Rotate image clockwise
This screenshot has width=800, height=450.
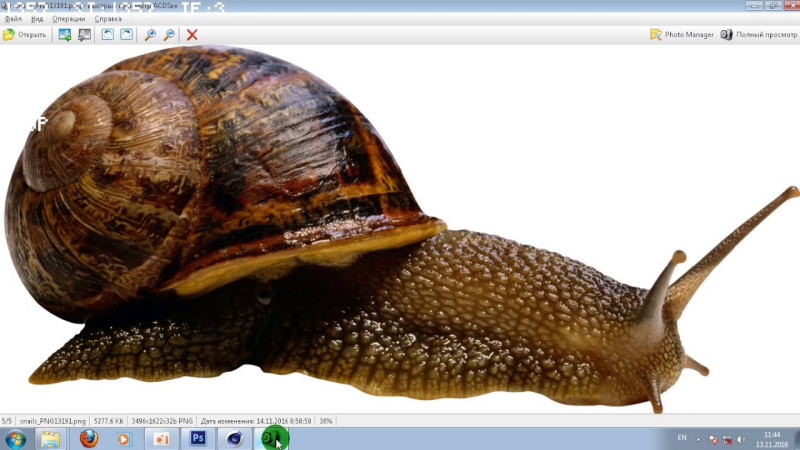coord(126,35)
